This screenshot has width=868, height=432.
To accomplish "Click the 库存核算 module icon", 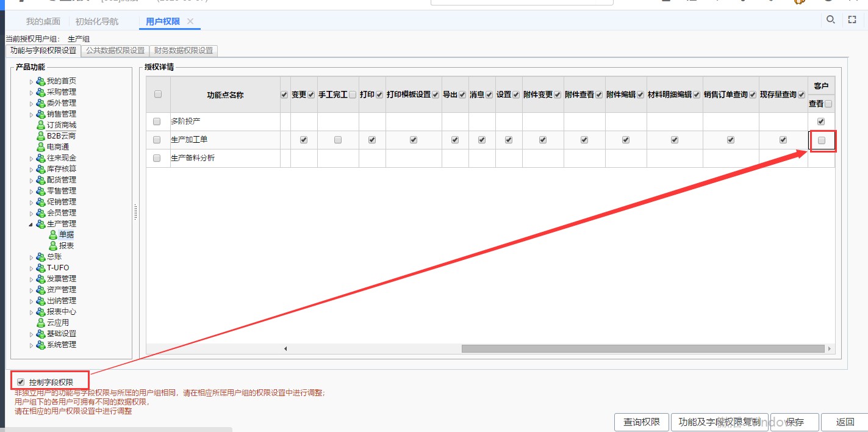I will [41, 169].
